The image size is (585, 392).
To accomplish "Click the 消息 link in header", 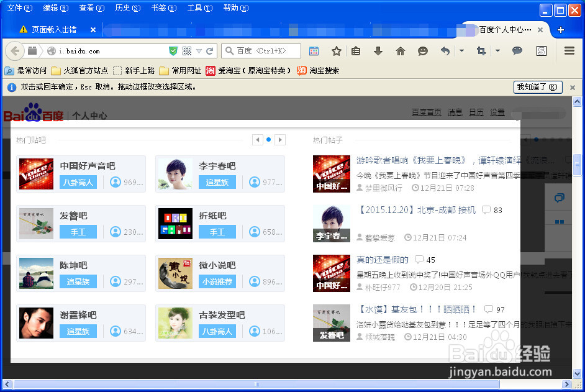I will pos(455,112).
